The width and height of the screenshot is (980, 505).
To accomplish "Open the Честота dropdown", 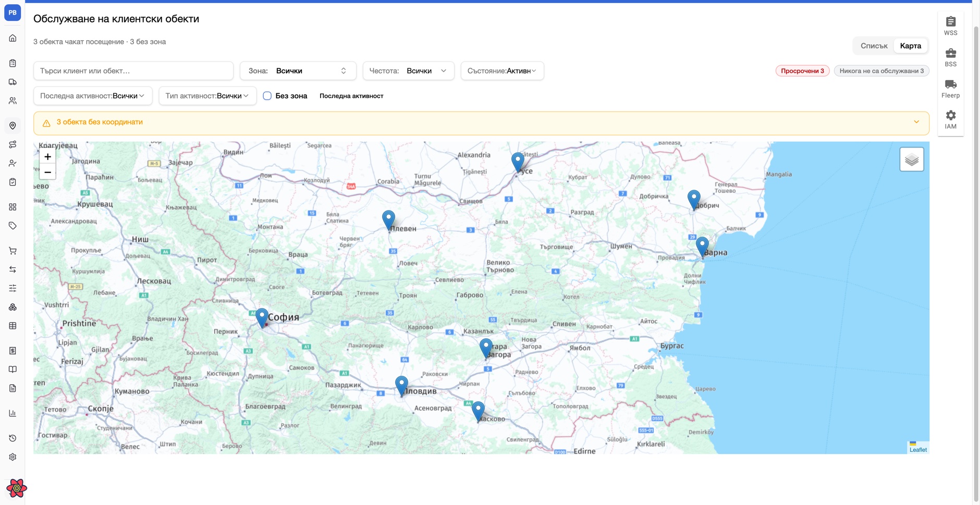I will [408, 71].
